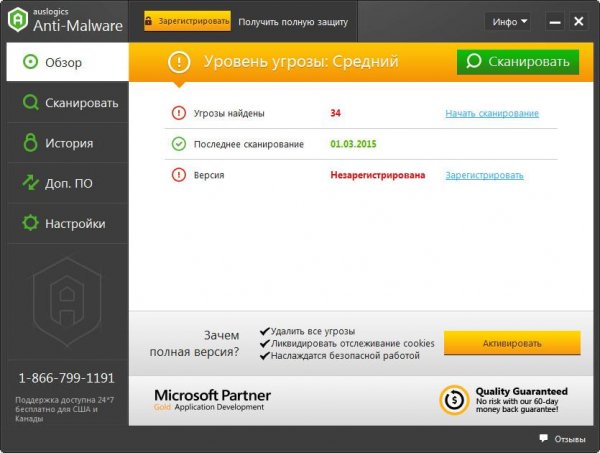The image size is (600, 453).
Task: Open the Настройки sidebar section
Action: coord(67,223)
